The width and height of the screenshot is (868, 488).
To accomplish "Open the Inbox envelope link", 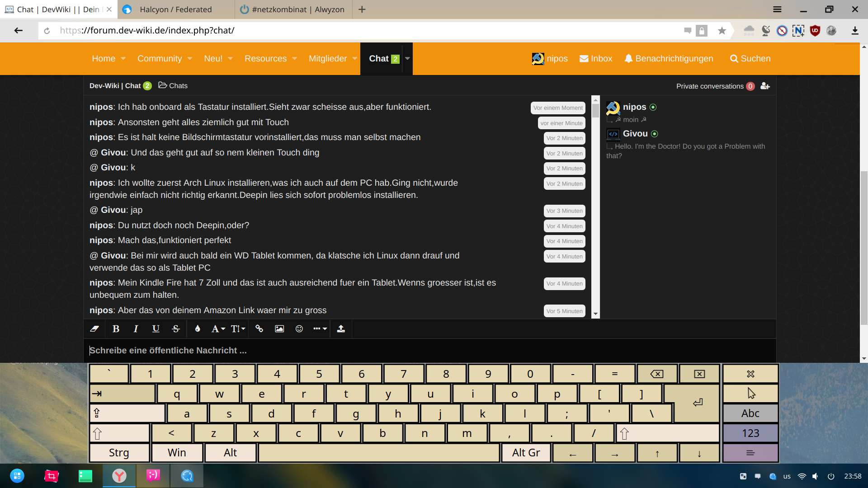I will click(x=595, y=59).
